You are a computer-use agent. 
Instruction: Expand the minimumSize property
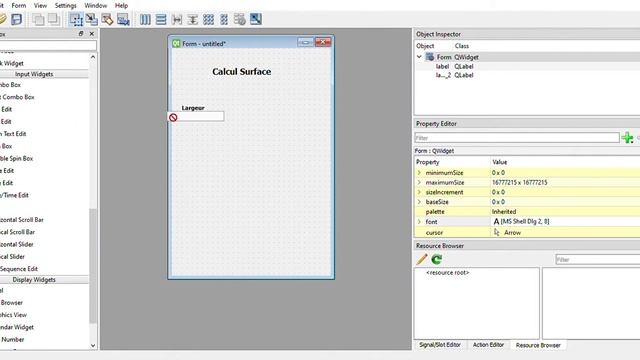(x=419, y=173)
